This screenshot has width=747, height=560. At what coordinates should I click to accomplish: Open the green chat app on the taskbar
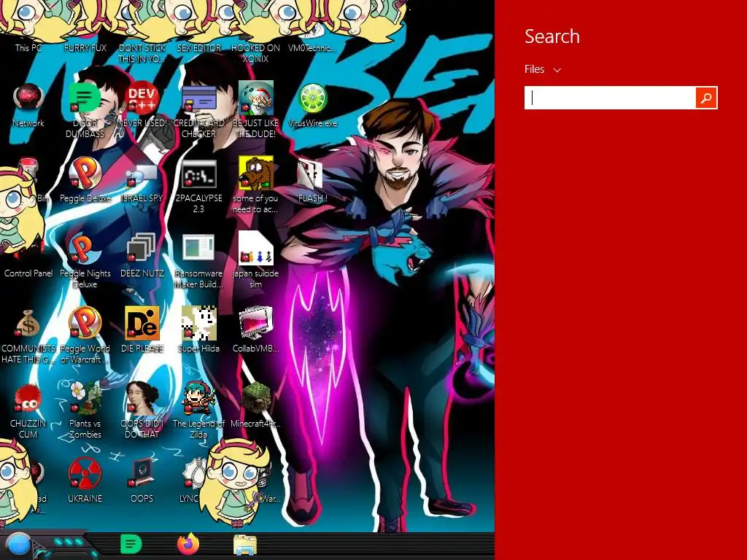131,545
